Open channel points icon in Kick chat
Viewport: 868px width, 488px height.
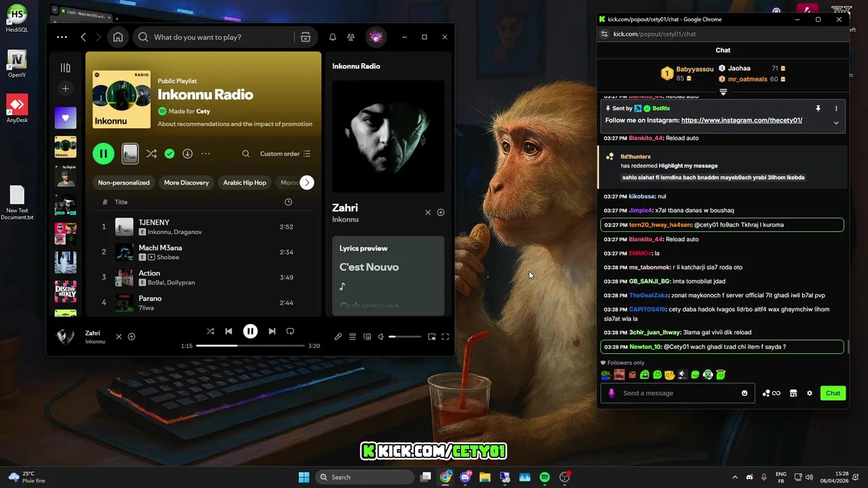coord(771,393)
